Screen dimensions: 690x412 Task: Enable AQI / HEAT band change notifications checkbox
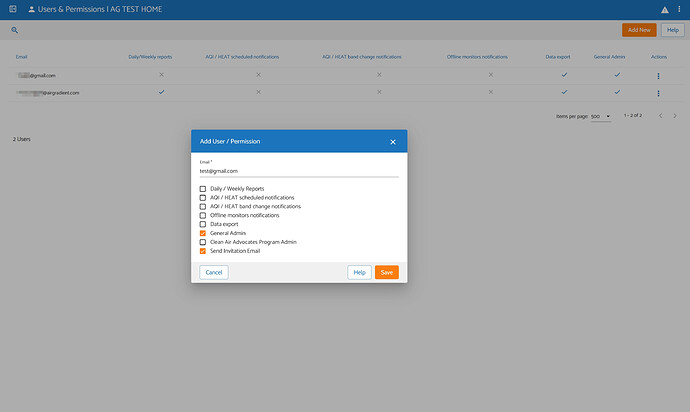coord(203,206)
